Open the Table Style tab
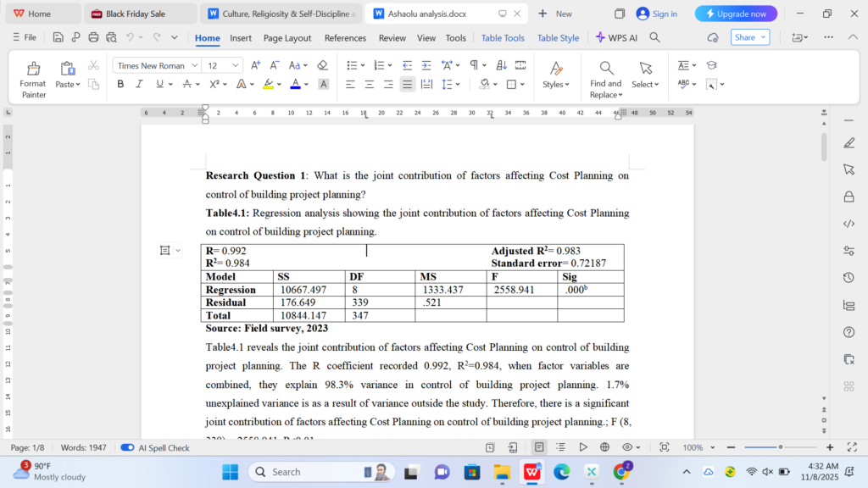The image size is (868, 488). (x=558, y=37)
